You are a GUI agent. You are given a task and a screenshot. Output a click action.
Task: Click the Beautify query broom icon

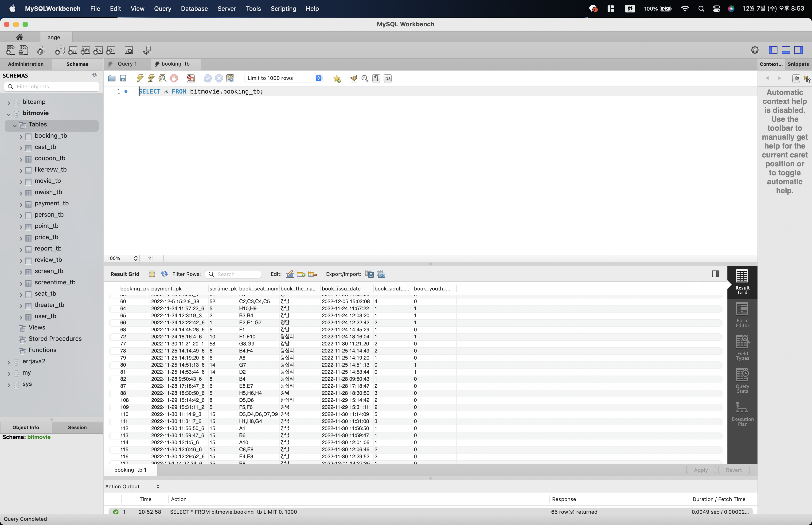pos(353,78)
